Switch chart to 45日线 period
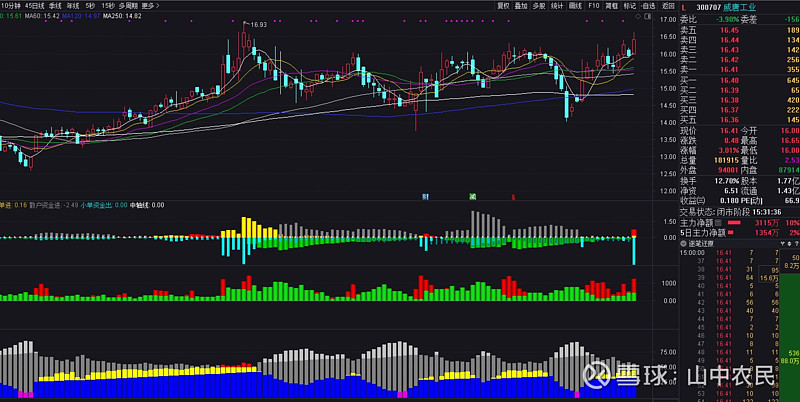The width and height of the screenshot is (800, 402). 34,6
